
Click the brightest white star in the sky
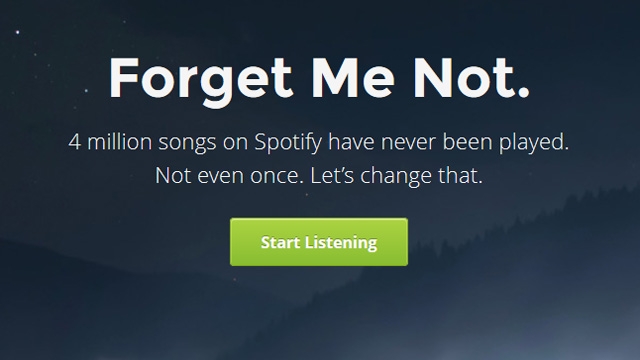click(18, 32)
